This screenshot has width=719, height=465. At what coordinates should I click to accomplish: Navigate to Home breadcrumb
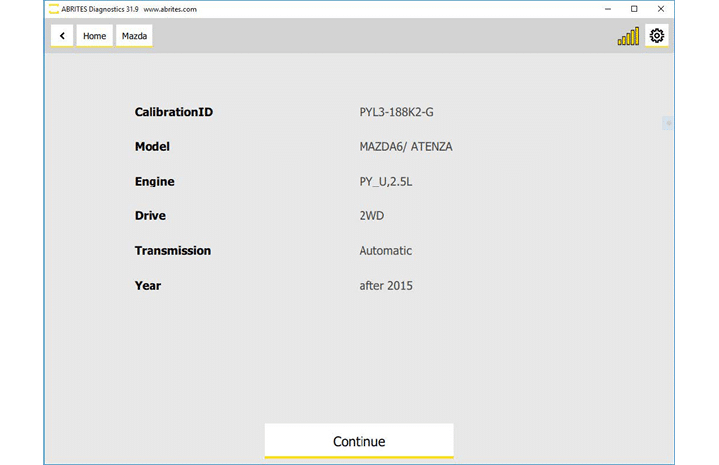pyautogui.click(x=94, y=36)
